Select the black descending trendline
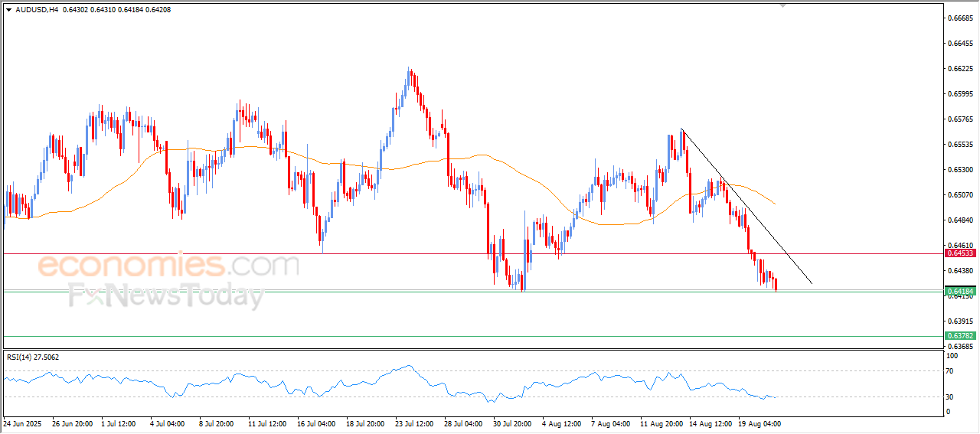The image size is (980, 434). (746, 207)
